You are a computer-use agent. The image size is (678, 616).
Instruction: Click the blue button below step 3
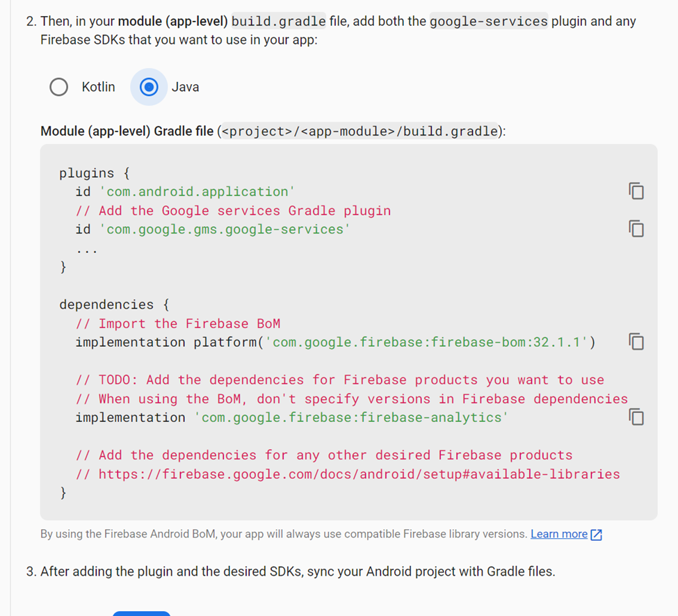[141, 613]
